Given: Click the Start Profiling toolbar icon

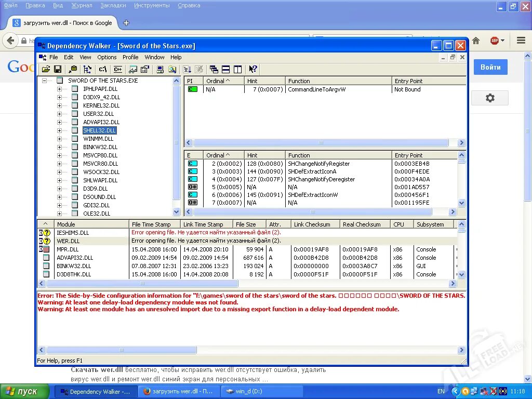Looking at the screenshot, I should pyautogui.click(x=187, y=70).
